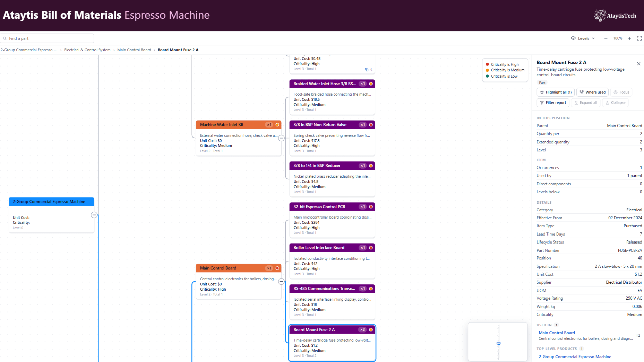The height and width of the screenshot is (362, 644).
Task: Click criticality dot on Main Control Board card
Action: point(277,268)
